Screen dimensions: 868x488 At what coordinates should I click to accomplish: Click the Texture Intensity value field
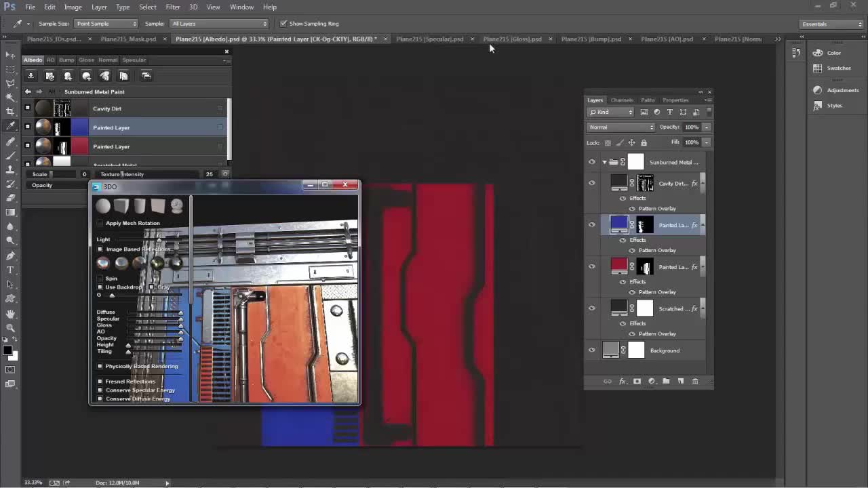(x=210, y=174)
